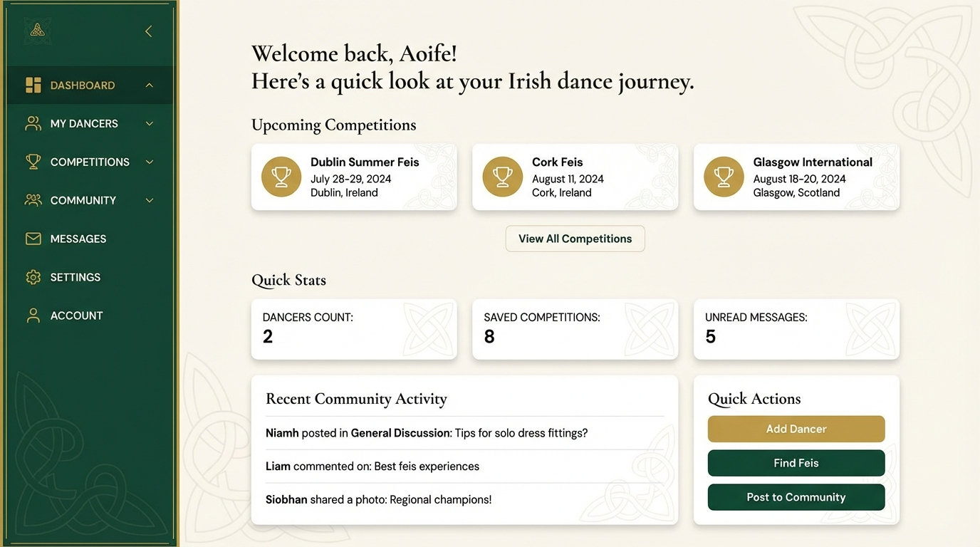Click the Glasgow International trophy icon
This screenshot has width=980, height=547.
pyautogui.click(x=724, y=177)
